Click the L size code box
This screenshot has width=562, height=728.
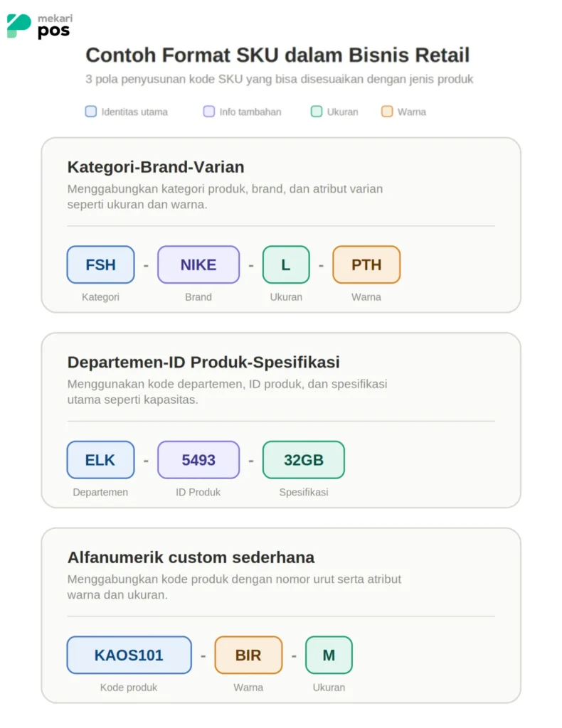(x=286, y=264)
